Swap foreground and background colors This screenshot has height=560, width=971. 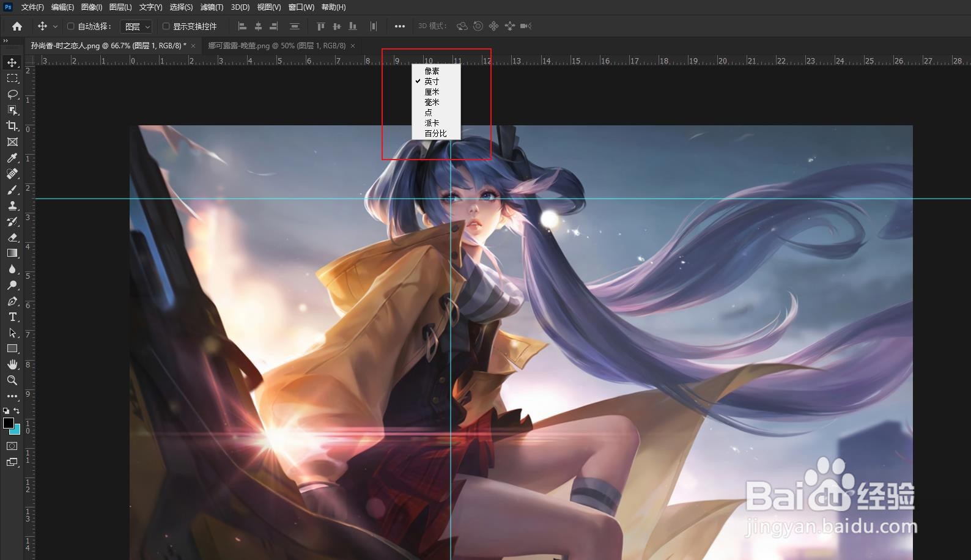coord(17,411)
